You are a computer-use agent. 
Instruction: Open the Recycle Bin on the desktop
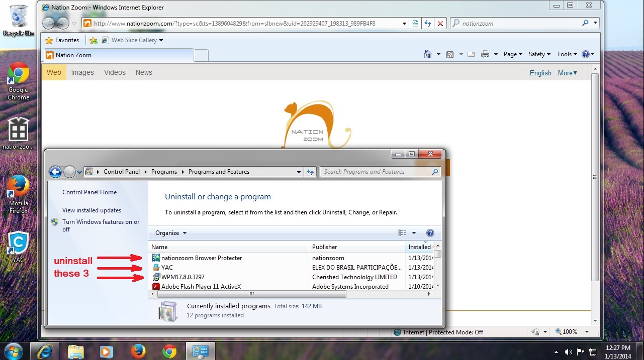point(19,21)
